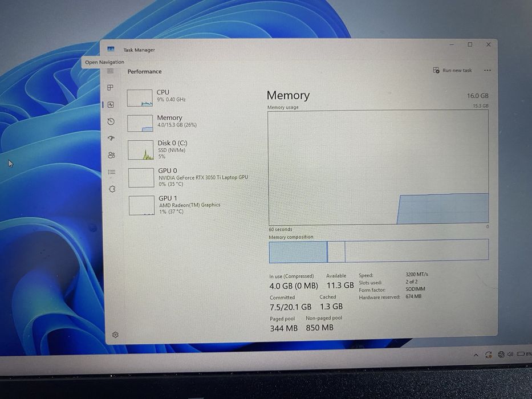The height and width of the screenshot is (399, 532).
Task: Open the Details list icon
Action: point(112,172)
